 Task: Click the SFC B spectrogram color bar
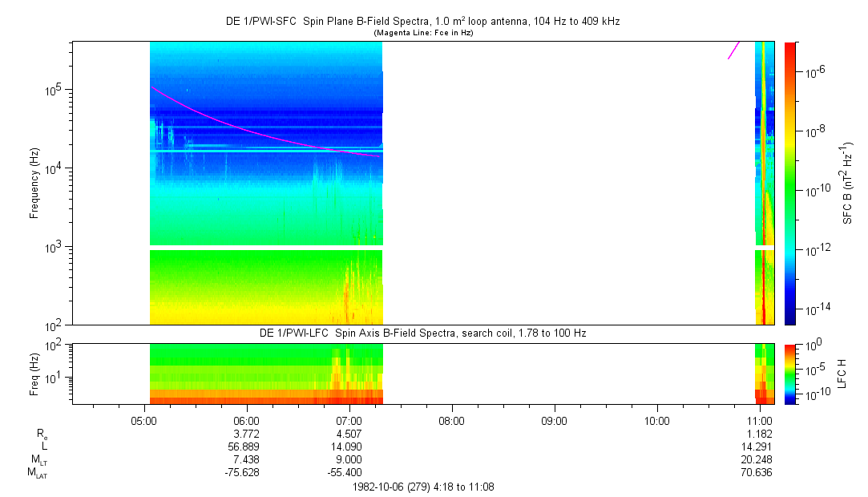click(x=790, y=183)
